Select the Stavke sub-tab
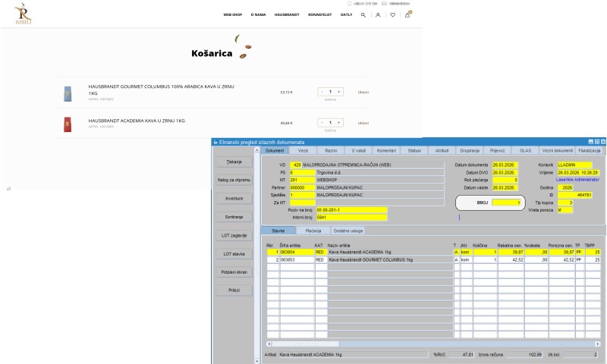 278,231
